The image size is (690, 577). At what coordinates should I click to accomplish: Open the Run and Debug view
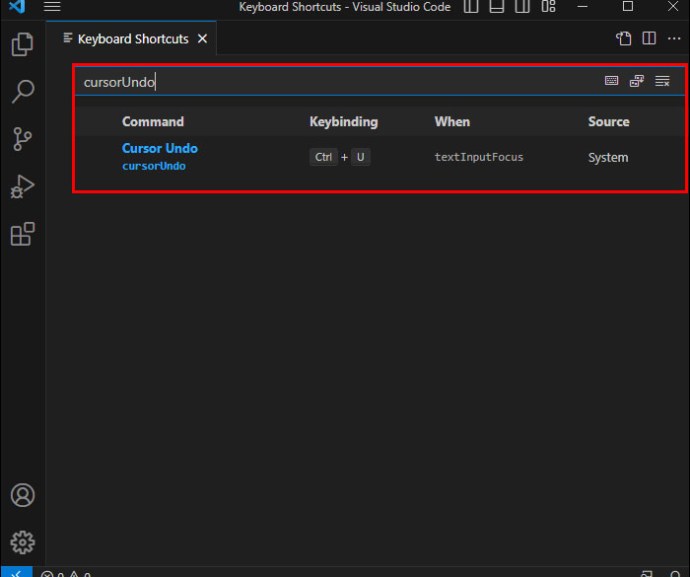pos(22,187)
